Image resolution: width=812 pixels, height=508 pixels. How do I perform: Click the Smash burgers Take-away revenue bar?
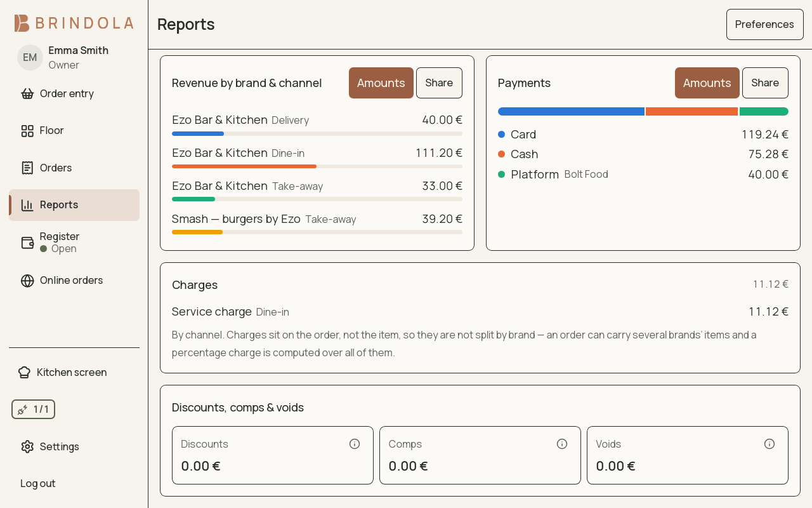coord(197,232)
